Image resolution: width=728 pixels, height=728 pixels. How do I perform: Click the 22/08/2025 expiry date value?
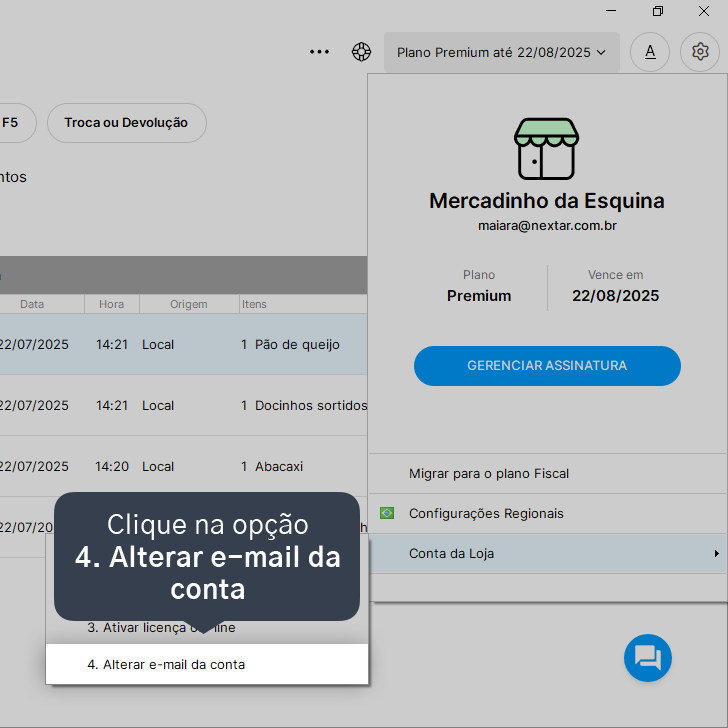615,296
